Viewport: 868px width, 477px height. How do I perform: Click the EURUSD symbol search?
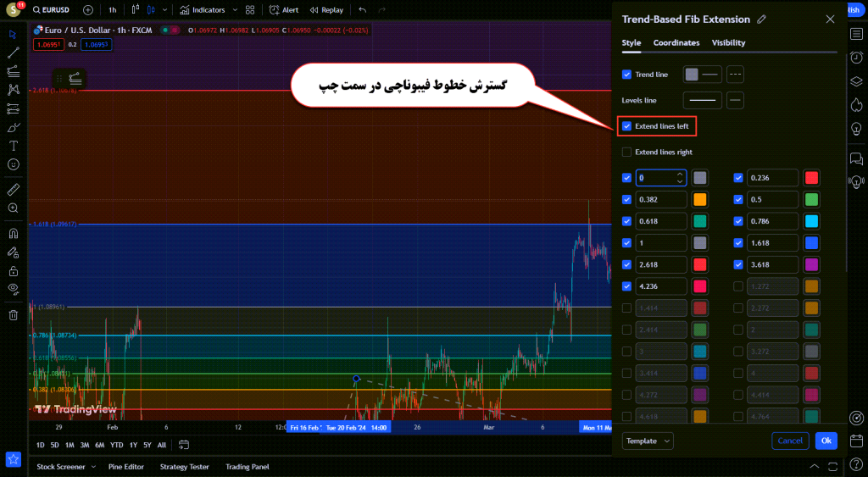[51, 10]
